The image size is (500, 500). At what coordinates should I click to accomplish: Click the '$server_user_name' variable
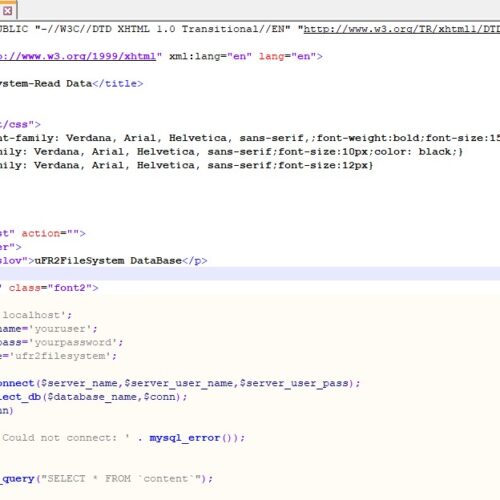(180, 383)
